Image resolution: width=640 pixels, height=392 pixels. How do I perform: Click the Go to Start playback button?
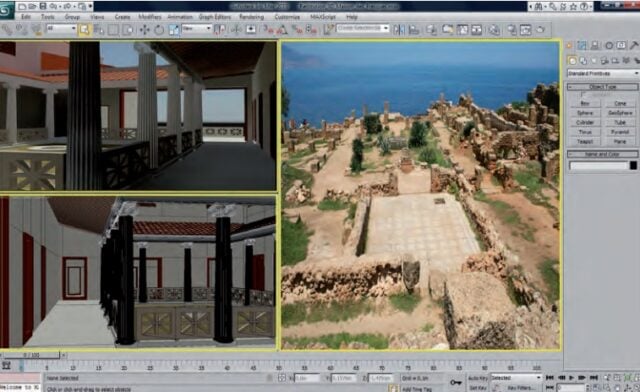pos(549,378)
